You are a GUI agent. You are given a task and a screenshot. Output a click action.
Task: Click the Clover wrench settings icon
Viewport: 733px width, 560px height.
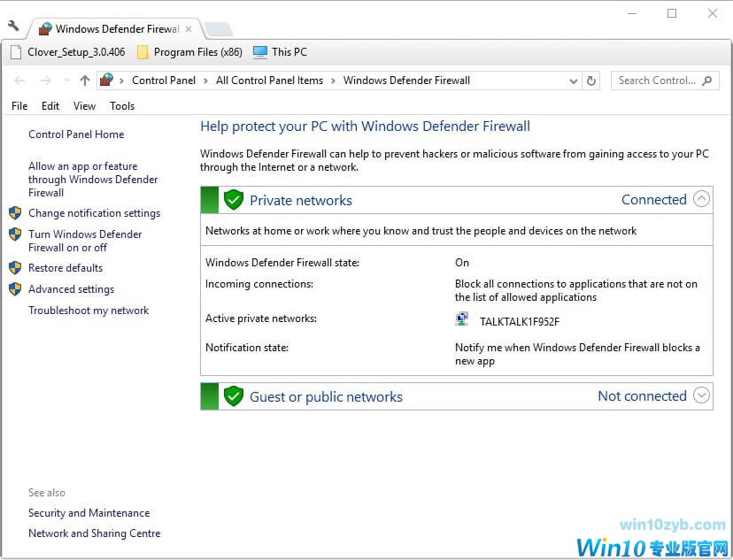(12, 27)
